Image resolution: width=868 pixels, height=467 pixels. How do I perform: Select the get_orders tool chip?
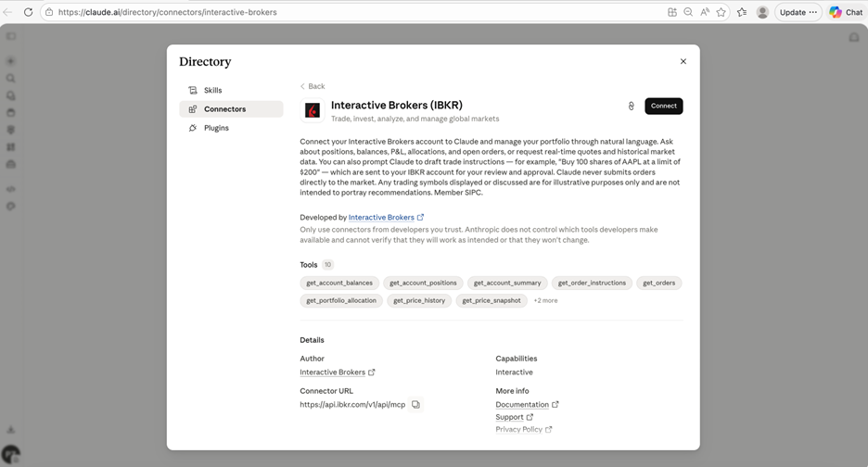(x=658, y=283)
